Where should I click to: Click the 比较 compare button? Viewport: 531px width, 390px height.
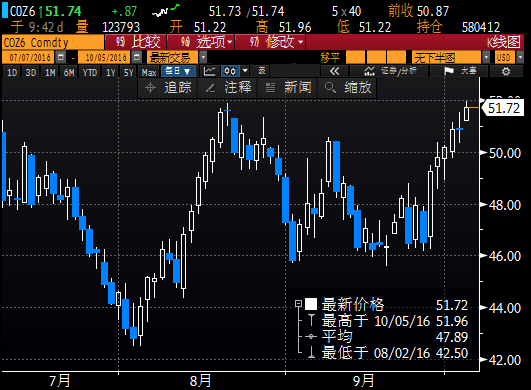click(x=136, y=43)
